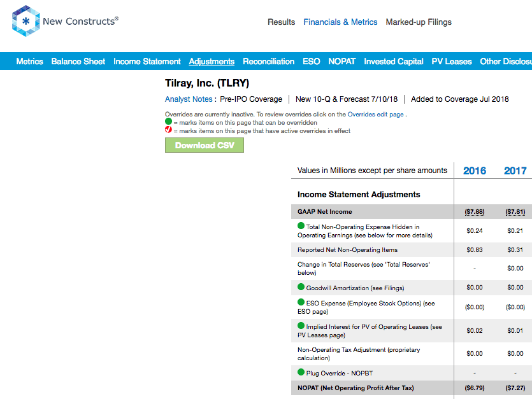Switch to the Balance Sheet tab
Screen dimensions: 532x399
pos(78,61)
